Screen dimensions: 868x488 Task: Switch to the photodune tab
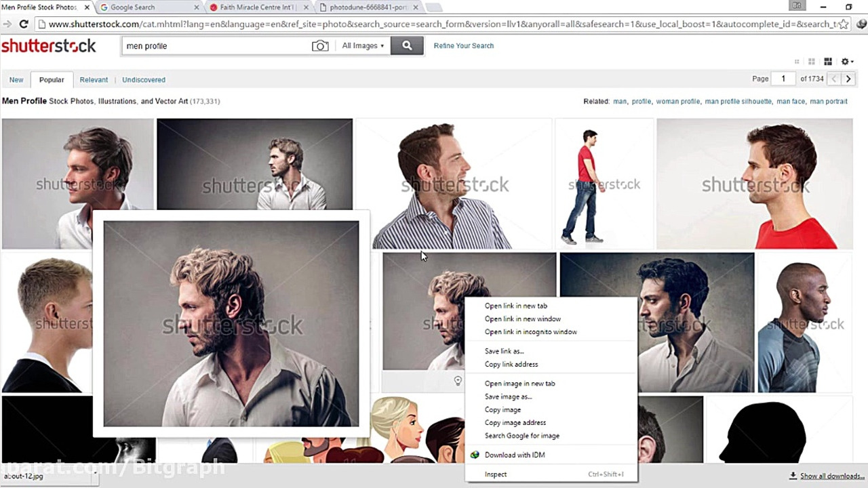coord(366,7)
